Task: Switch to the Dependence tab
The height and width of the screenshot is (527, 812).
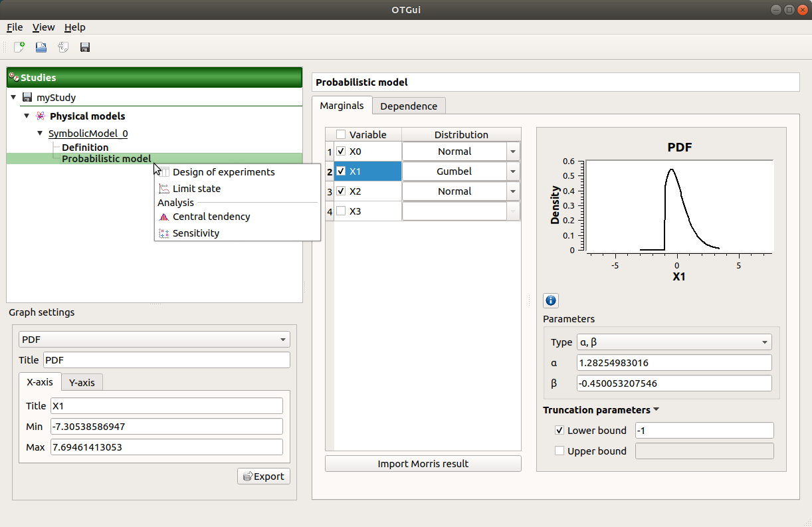Action: click(409, 106)
